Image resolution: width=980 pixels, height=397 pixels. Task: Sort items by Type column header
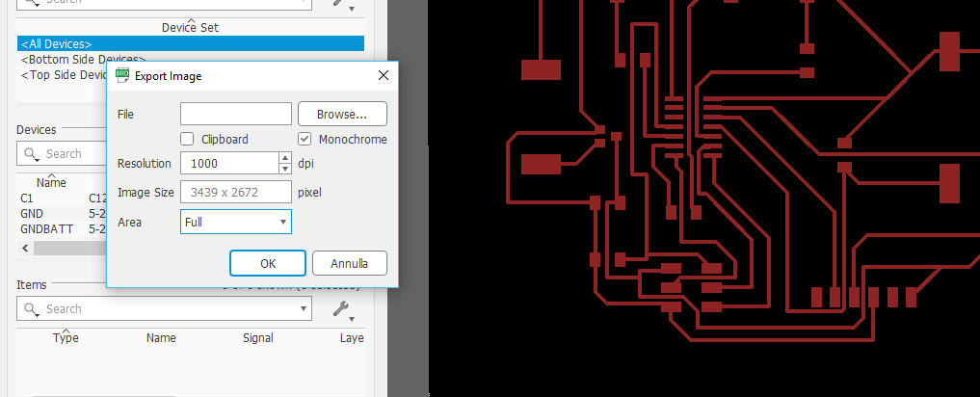tap(66, 337)
